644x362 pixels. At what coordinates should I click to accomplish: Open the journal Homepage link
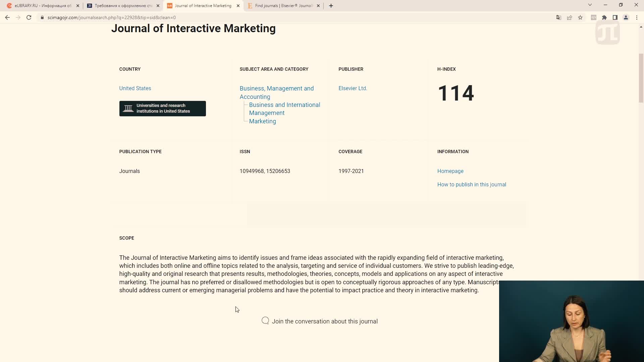click(450, 171)
